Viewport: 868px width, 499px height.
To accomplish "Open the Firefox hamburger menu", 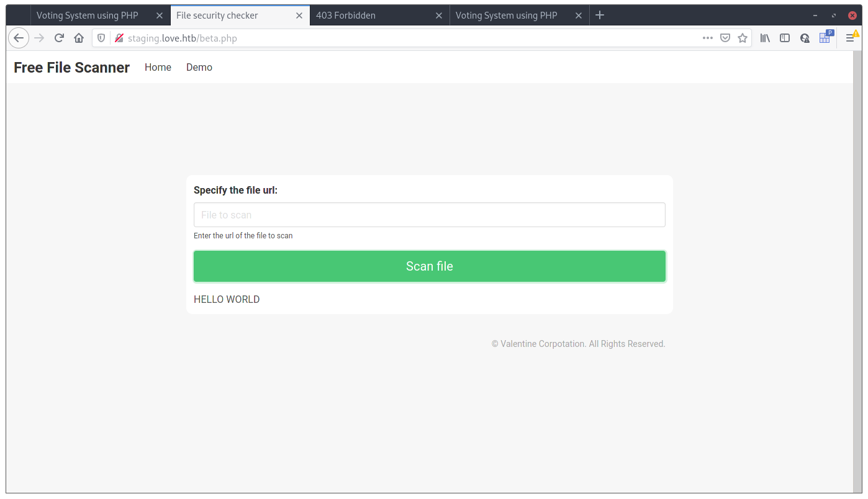I will 851,38.
